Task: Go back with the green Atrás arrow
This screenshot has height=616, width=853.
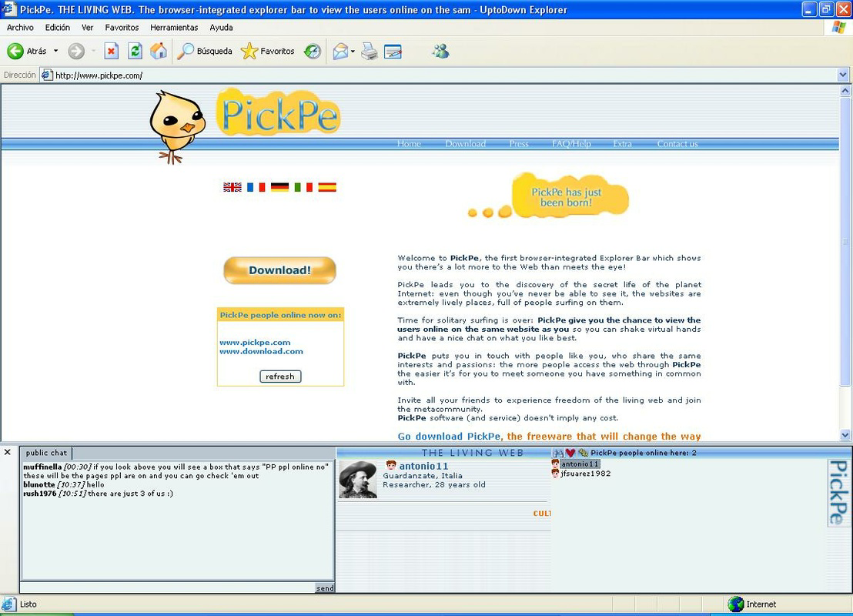Action: 15,51
